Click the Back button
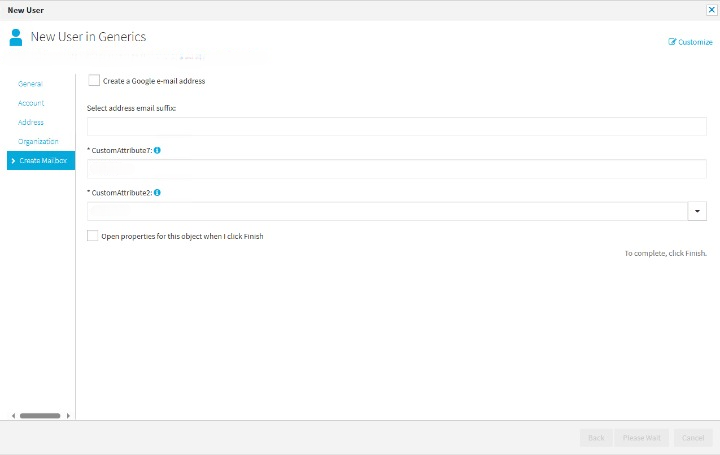Screen dimensions: 720x455 (x=596, y=438)
